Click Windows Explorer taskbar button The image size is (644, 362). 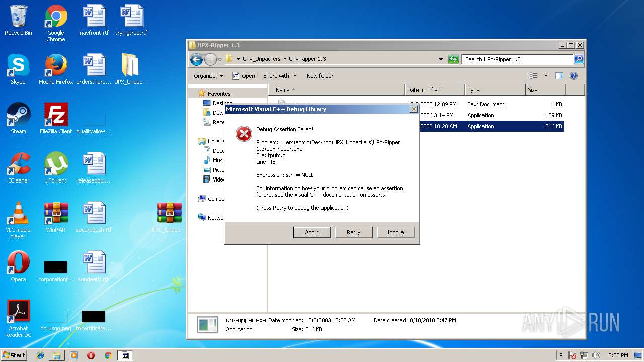pyautogui.click(x=57, y=355)
